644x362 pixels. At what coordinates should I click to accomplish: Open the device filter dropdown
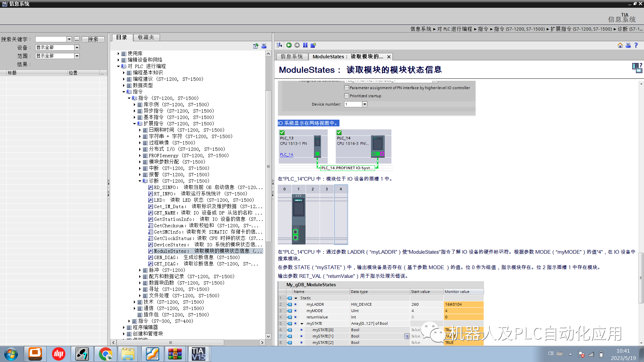pyautogui.click(x=77, y=48)
